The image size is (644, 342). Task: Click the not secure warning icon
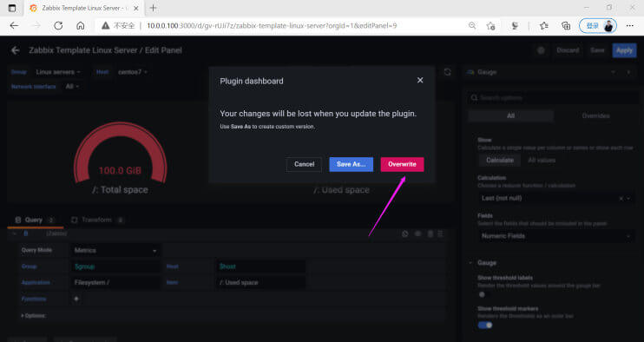pos(106,25)
